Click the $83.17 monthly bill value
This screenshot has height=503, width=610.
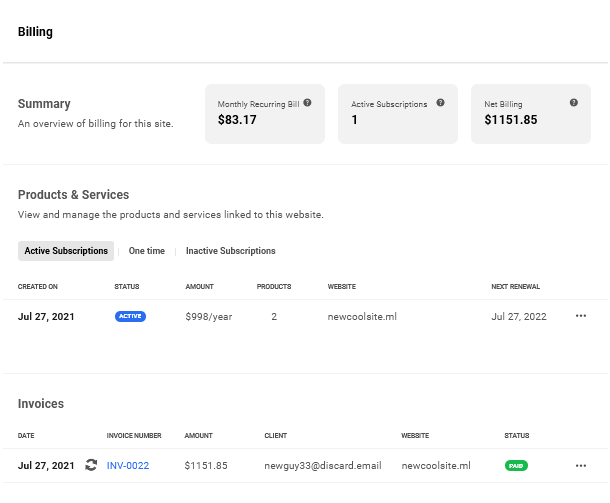pos(237,120)
